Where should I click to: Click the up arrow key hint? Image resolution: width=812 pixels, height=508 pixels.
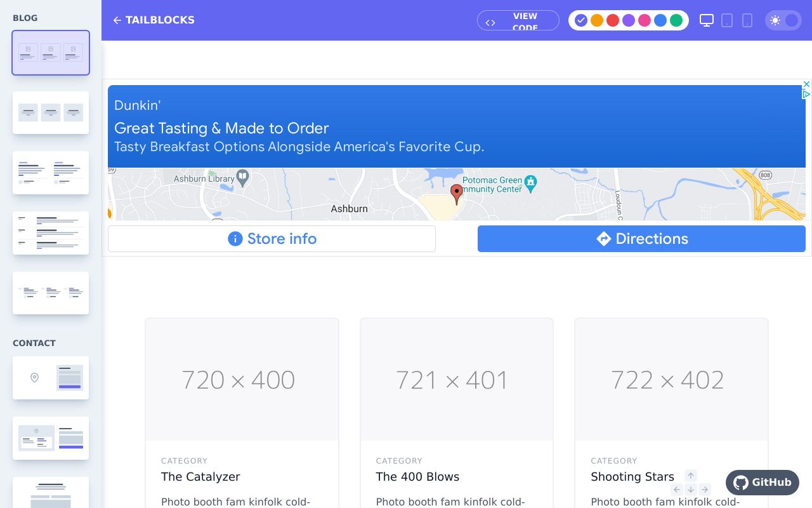pos(691,476)
